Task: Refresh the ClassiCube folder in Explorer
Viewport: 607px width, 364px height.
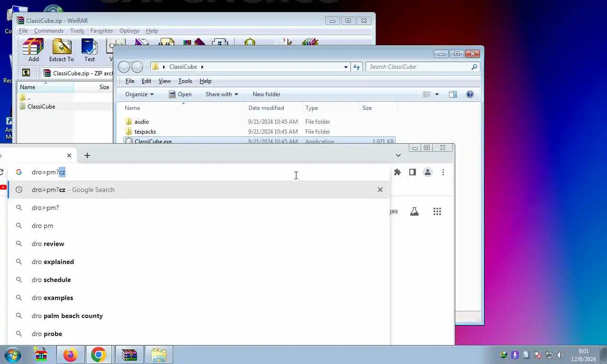Action: [357, 67]
